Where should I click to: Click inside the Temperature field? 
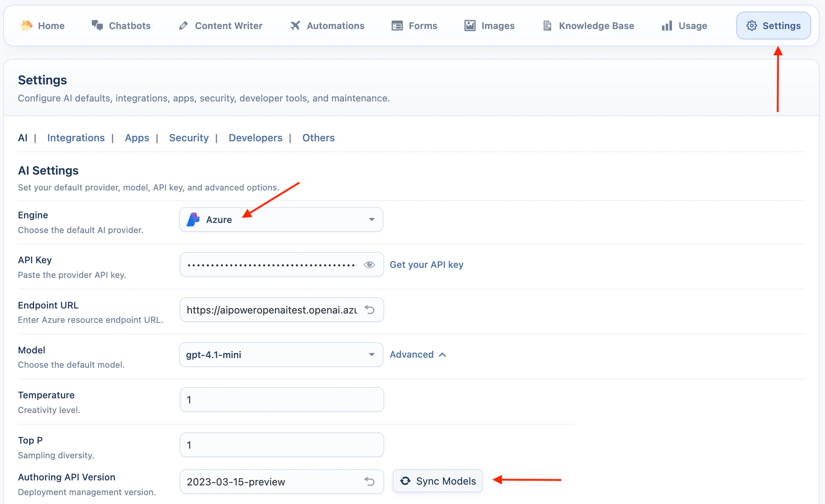282,399
